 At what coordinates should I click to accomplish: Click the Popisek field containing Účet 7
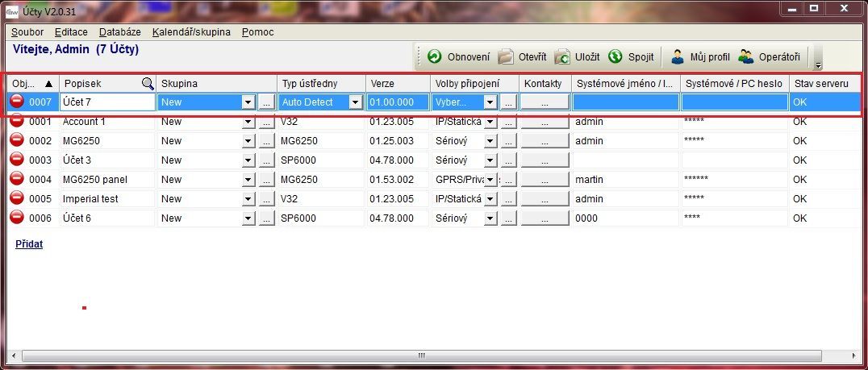coord(107,102)
